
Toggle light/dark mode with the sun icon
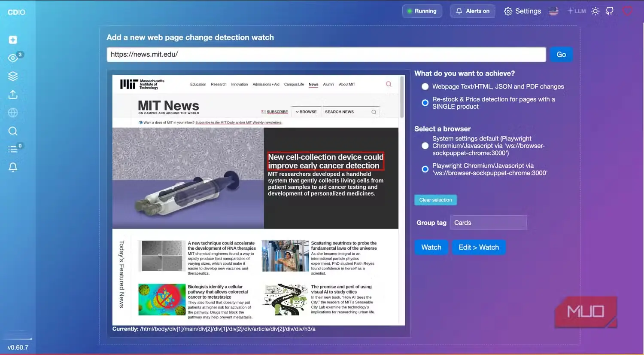[595, 11]
